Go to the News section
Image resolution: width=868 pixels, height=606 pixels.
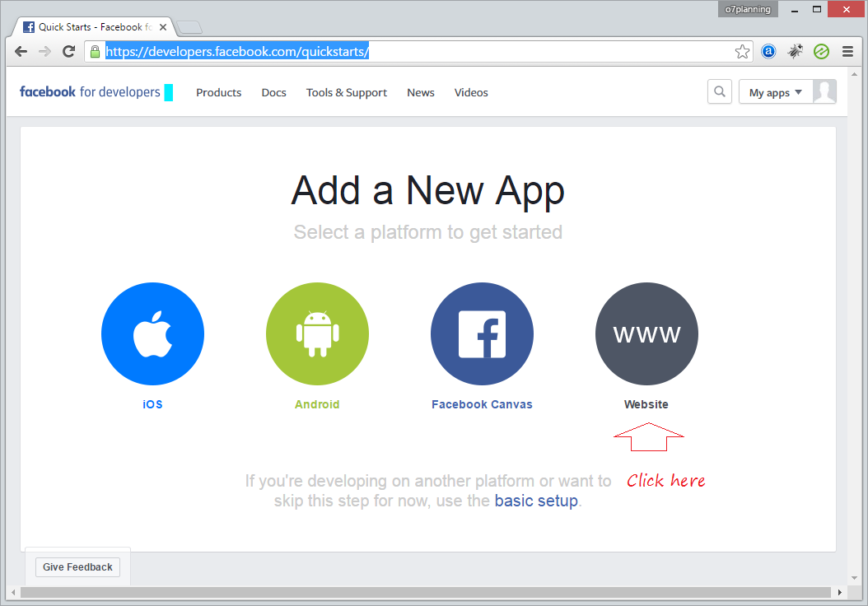pos(421,92)
